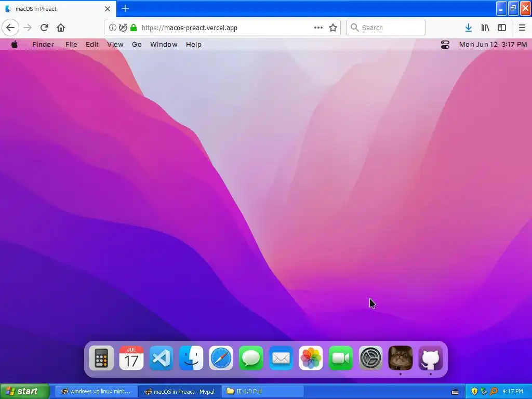
Task: Click the tracking protection shield icon
Action: pos(123,28)
